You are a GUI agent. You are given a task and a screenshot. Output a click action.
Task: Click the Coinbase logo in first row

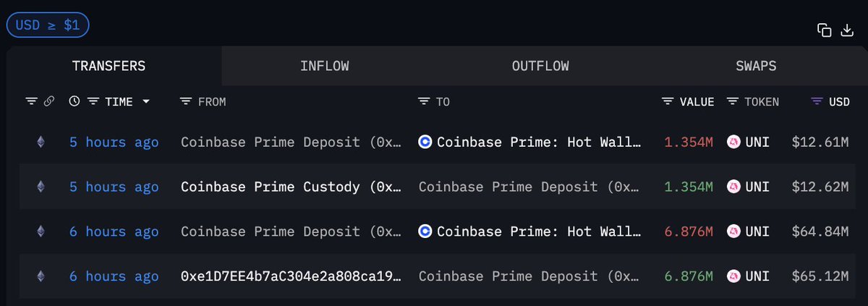click(x=425, y=142)
